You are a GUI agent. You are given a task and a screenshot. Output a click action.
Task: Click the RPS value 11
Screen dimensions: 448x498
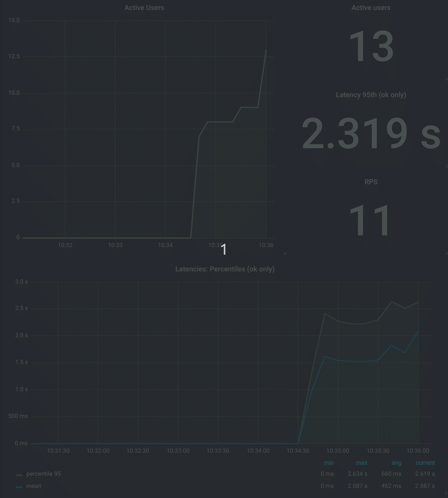click(x=370, y=220)
